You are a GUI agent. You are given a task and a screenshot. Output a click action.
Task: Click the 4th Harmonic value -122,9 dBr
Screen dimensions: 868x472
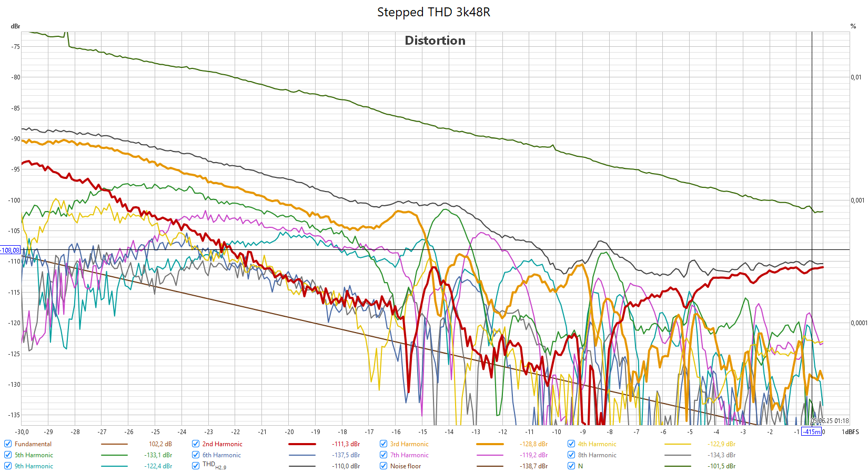[722, 444]
